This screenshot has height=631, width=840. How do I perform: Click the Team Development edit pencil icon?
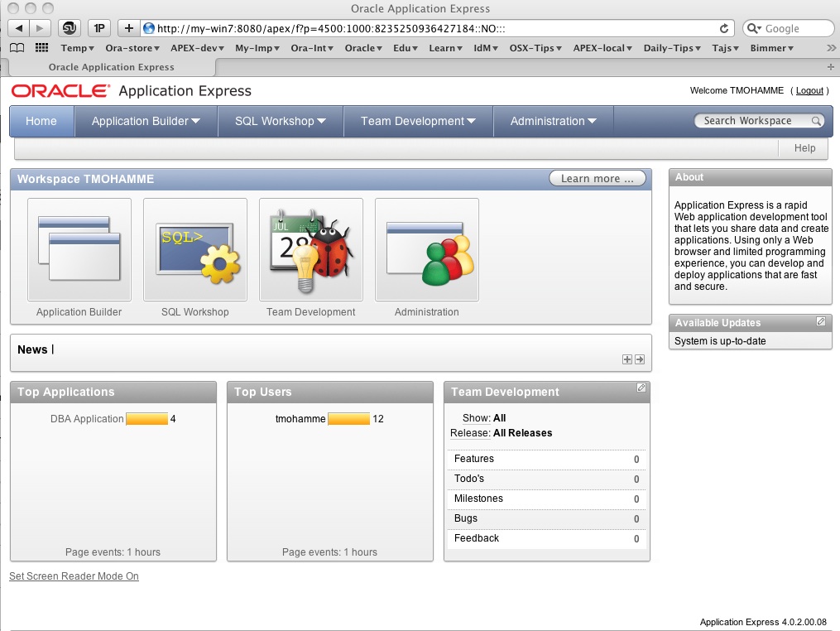pyautogui.click(x=641, y=388)
